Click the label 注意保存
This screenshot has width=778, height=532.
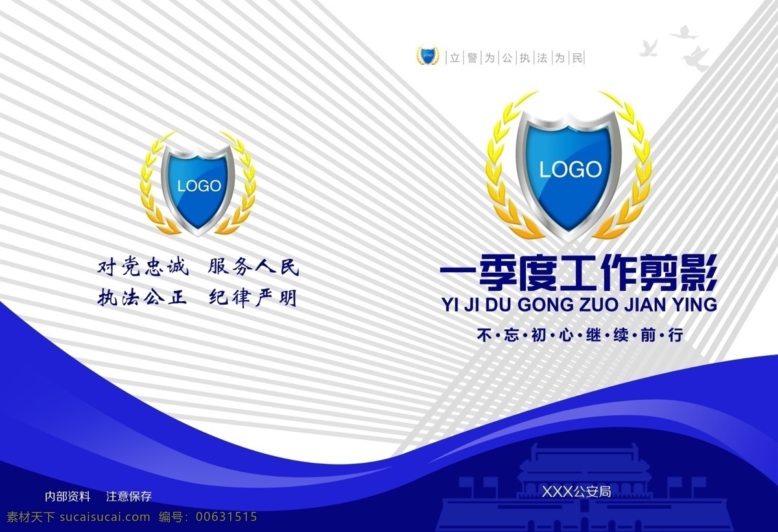129,496
